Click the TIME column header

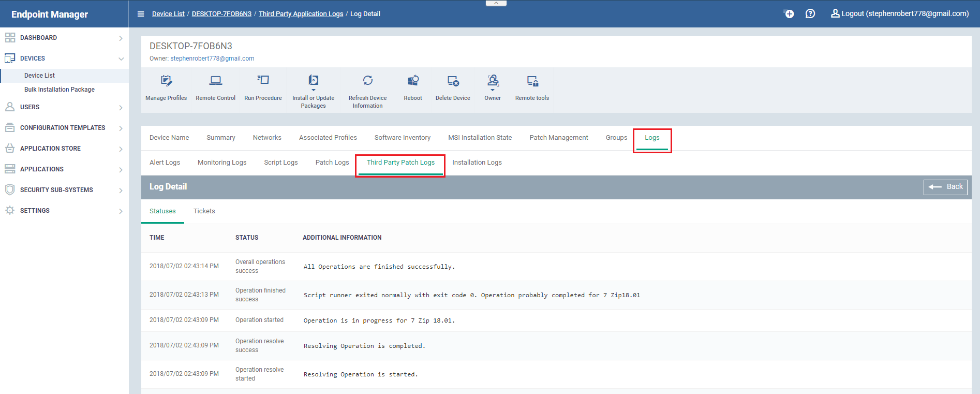pos(157,238)
